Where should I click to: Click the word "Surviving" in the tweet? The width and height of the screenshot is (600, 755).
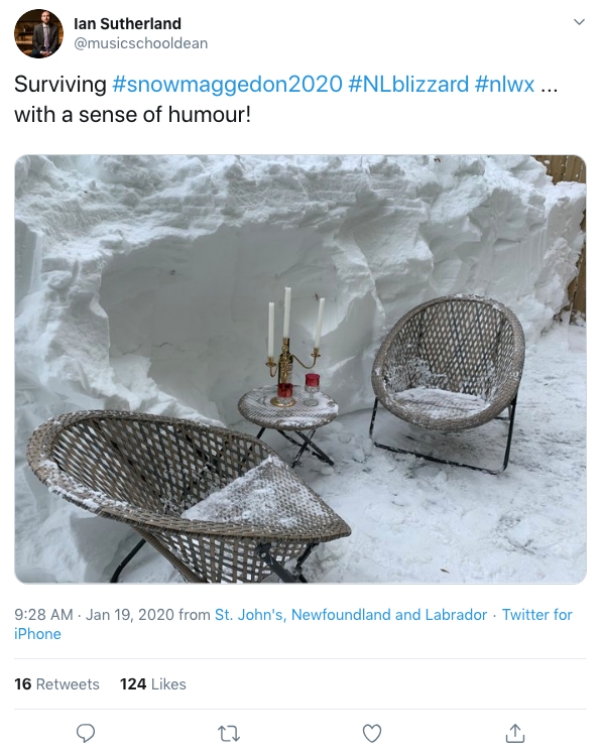60,85
